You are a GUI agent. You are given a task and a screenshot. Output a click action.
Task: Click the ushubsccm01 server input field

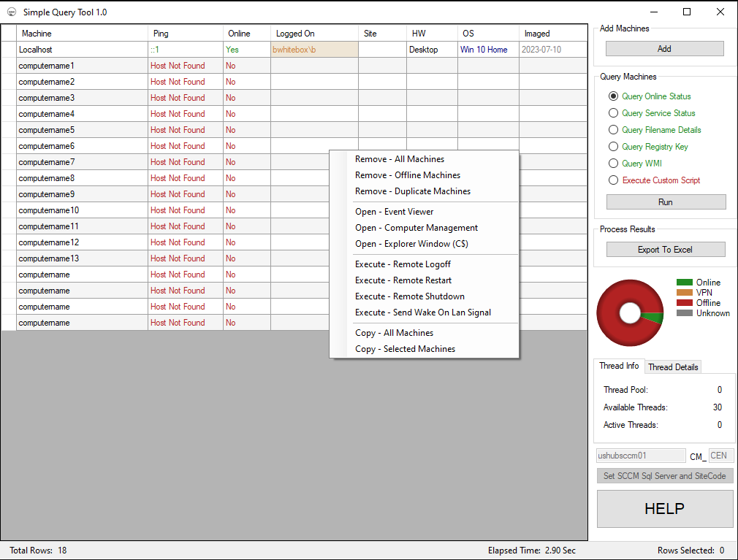click(x=641, y=455)
